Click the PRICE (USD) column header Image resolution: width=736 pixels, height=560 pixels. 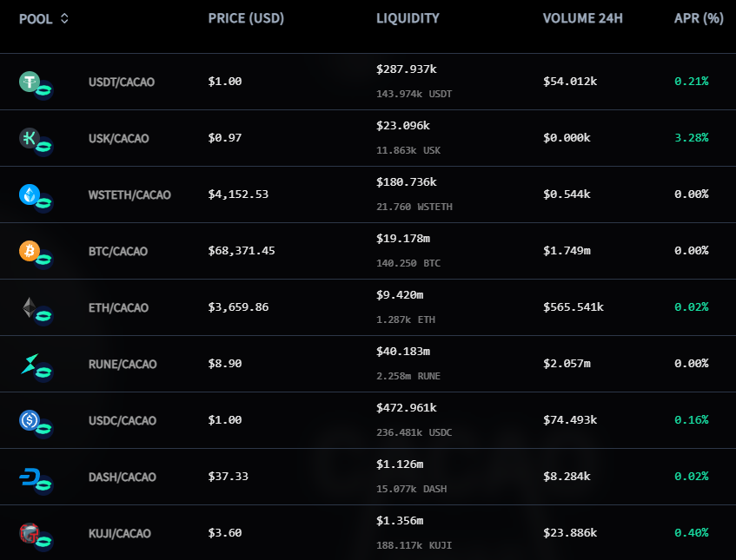pos(246,18)
